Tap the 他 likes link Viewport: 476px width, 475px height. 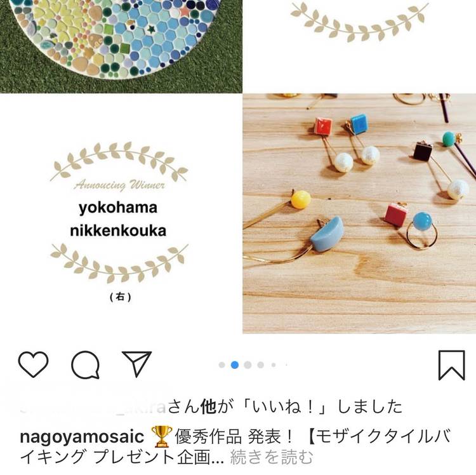click(208, 406)
